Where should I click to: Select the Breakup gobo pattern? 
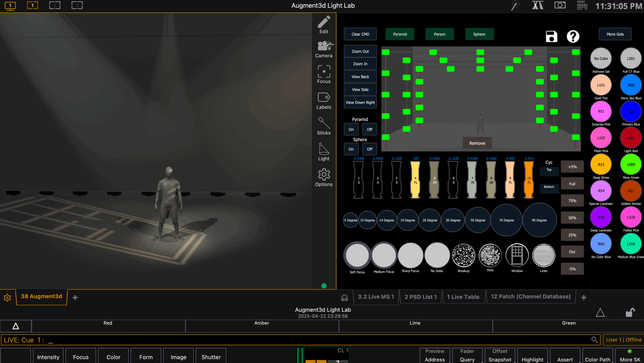463,255
